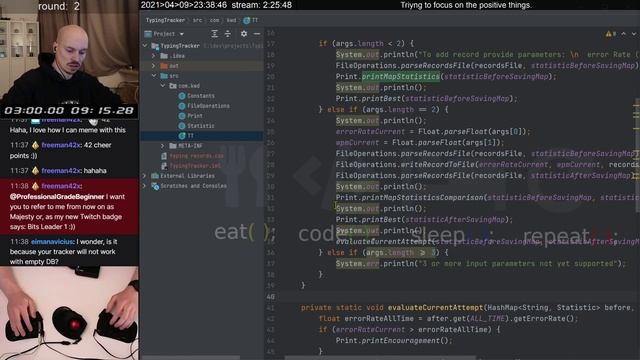Collapse the TypingTracker root node
Viewport: 640px width, 360px height.
click(x=145, y=46)
